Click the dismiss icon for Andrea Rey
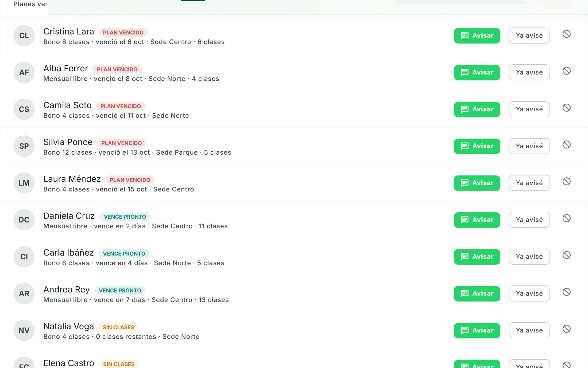Screen dimensions: 588x368 tap(566, 292)
